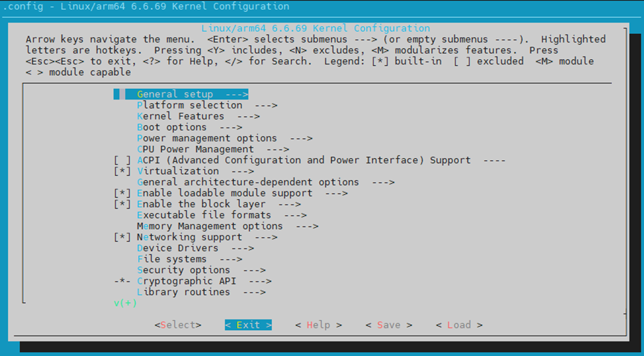Open Memory Management options submenu
The image size is (644, 356).
(227, 226)
